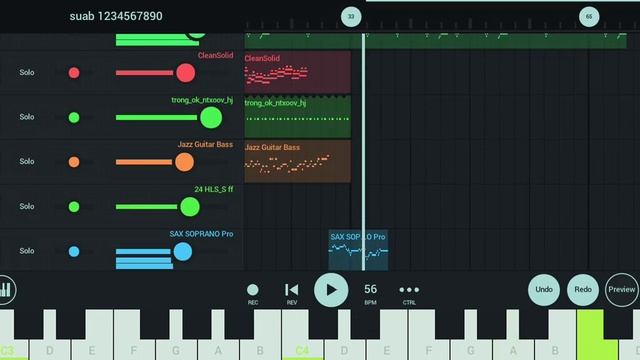Select the Jazz Guitar Bass clip
This screenshot has height=360, width=640.
click(298, 162)
